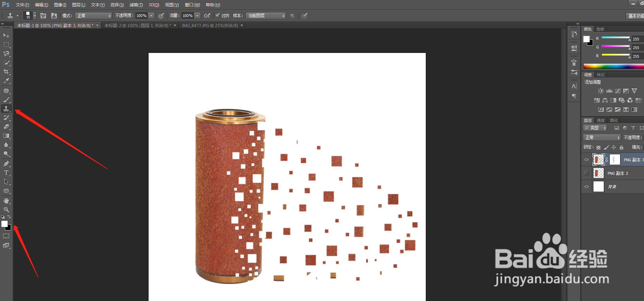
Task: Select the Pen tool
Action: point(6,164)
